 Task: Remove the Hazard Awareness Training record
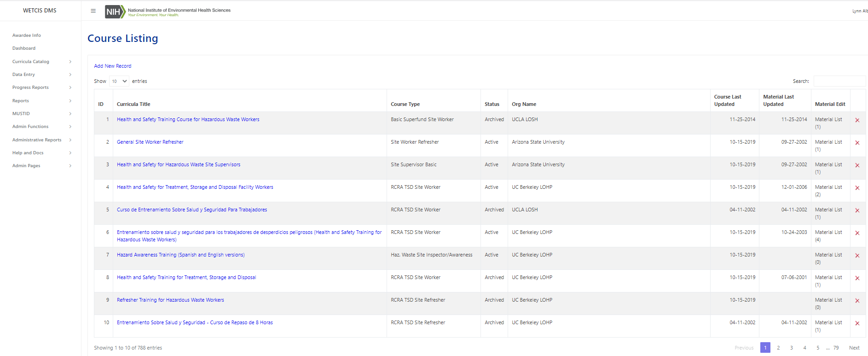coord(857,256)
